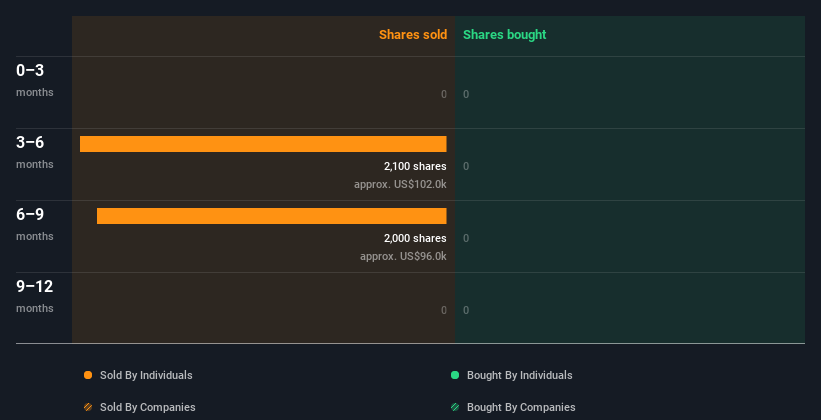Click the 2,000 shares value
This screenshot has height=420, width=821.
(x=415, y=238)
